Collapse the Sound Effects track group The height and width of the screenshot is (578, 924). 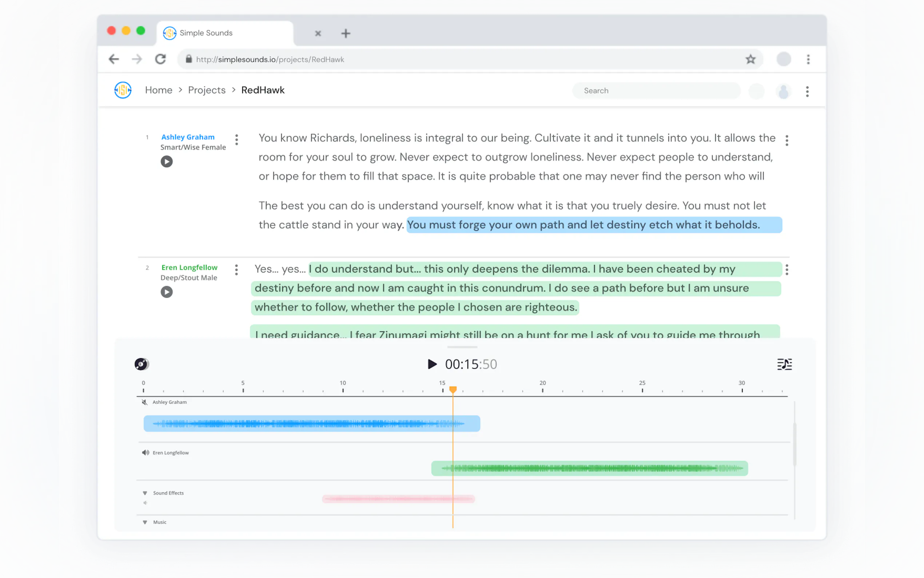click(145, 493)
